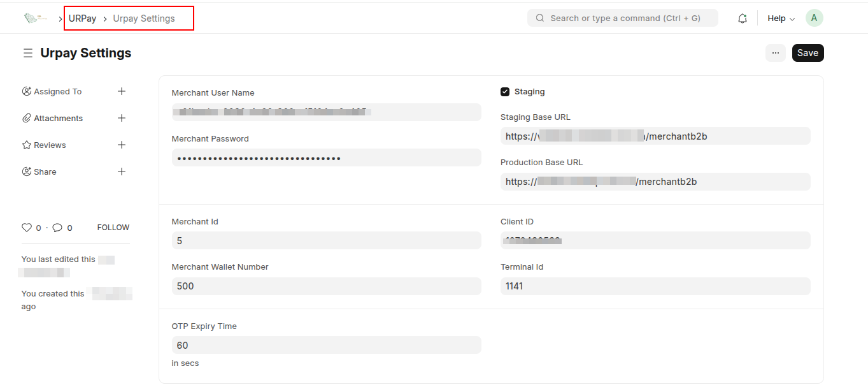Screen dimensions: 868x387
Task: Uncheck the Staging checkbox
Action: pyautogui.click(x=505, y=92)
